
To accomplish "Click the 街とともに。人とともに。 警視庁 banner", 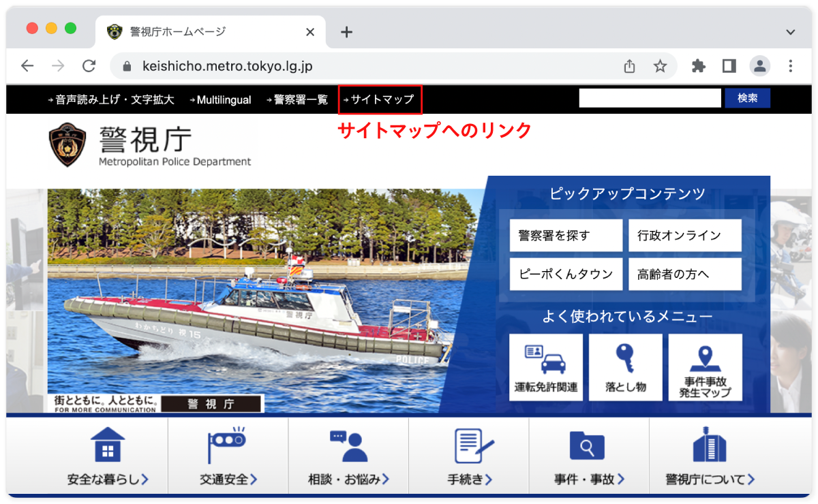I will point(157,403).
